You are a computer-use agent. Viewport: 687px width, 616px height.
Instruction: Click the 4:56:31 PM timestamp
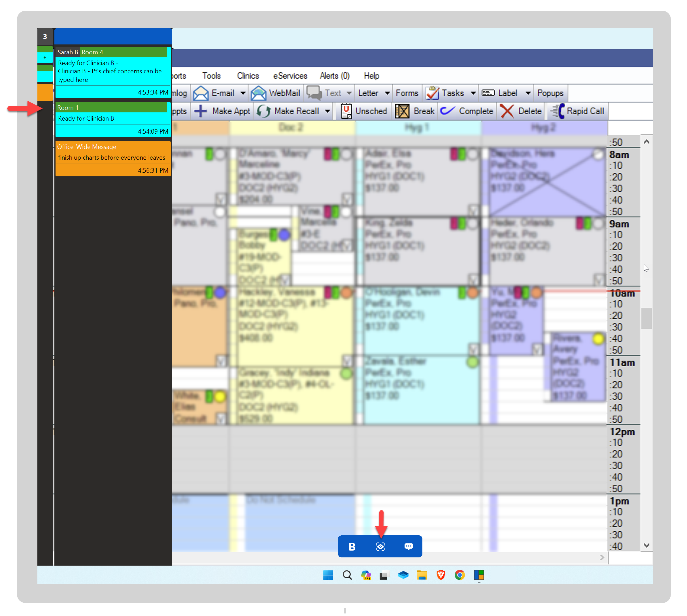tap(153, 171)
